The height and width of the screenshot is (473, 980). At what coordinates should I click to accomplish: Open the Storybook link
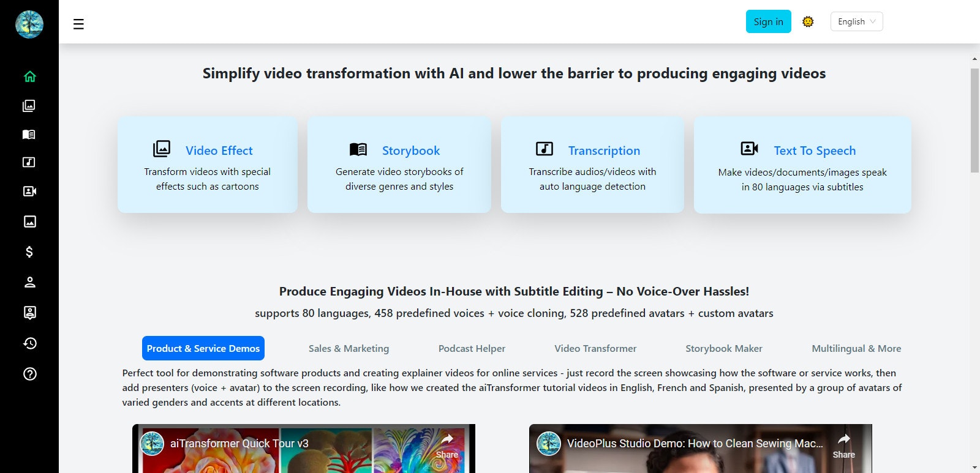(411, 151)
